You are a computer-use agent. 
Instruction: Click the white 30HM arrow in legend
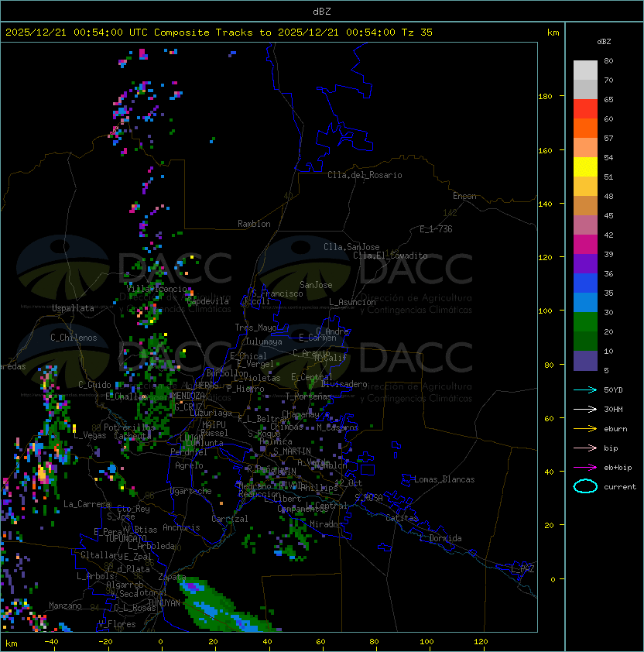tap(585, 409)
